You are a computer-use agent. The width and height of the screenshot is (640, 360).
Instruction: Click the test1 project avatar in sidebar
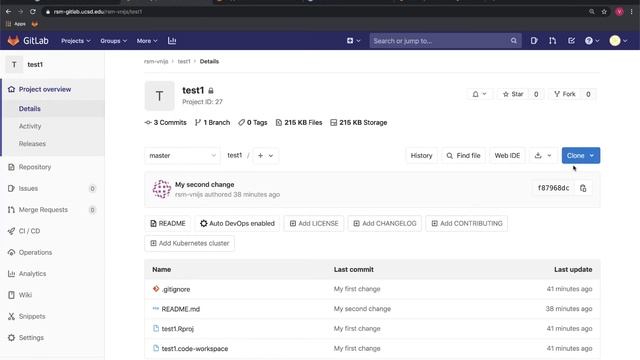(x=14, y=64)
